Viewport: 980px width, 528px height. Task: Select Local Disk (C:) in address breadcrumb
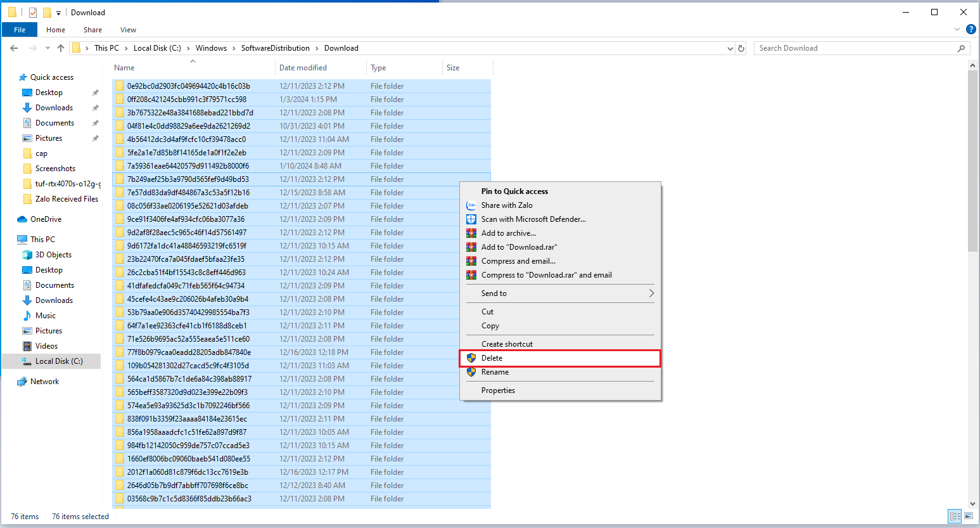[157, 48]
